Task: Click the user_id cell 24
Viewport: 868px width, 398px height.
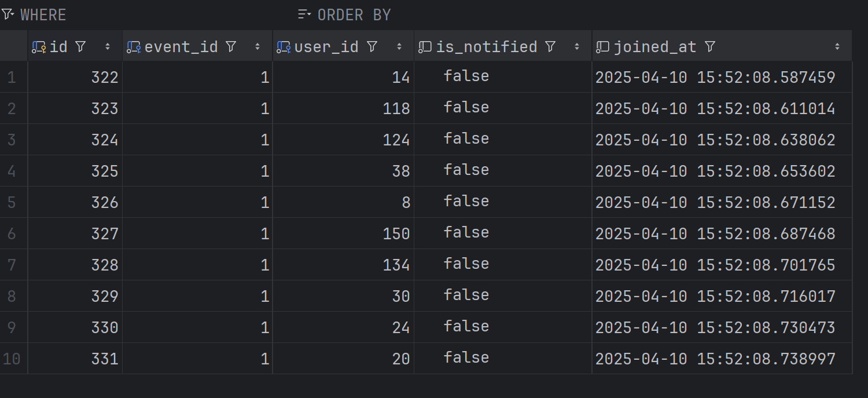Action: pos(344,327)
